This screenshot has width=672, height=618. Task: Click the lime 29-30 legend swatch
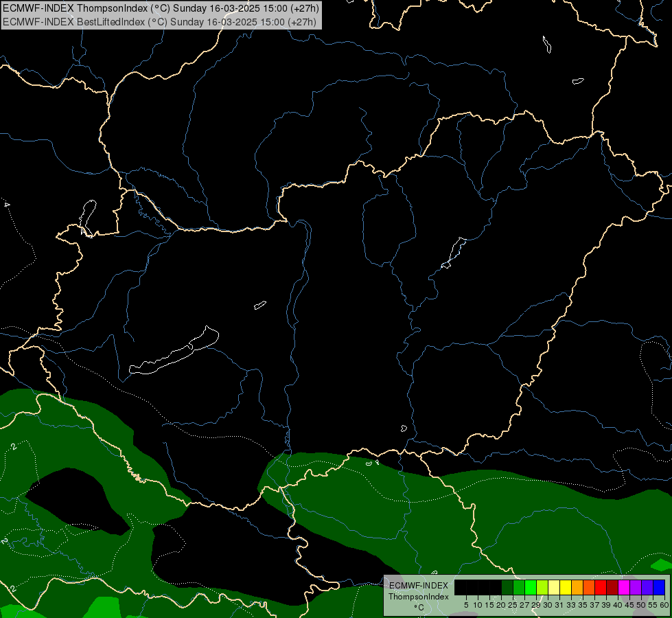pos(542,587)
